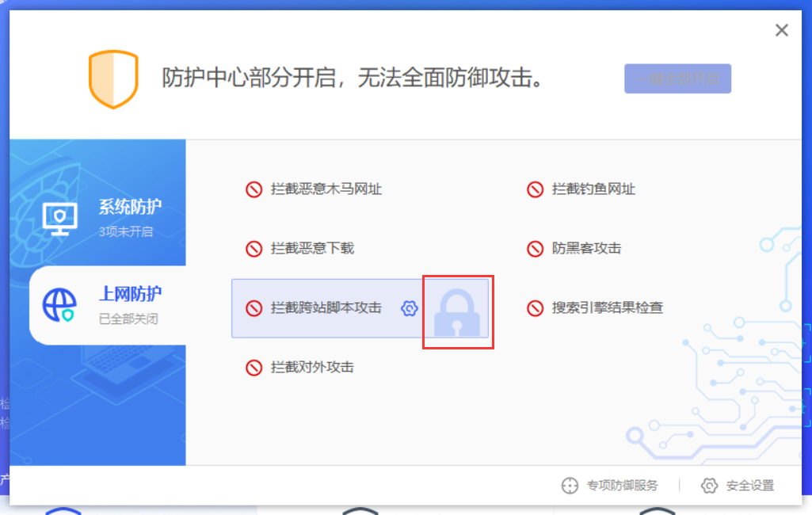
Task: Select the 上网防护 tab
Action: 108,305
